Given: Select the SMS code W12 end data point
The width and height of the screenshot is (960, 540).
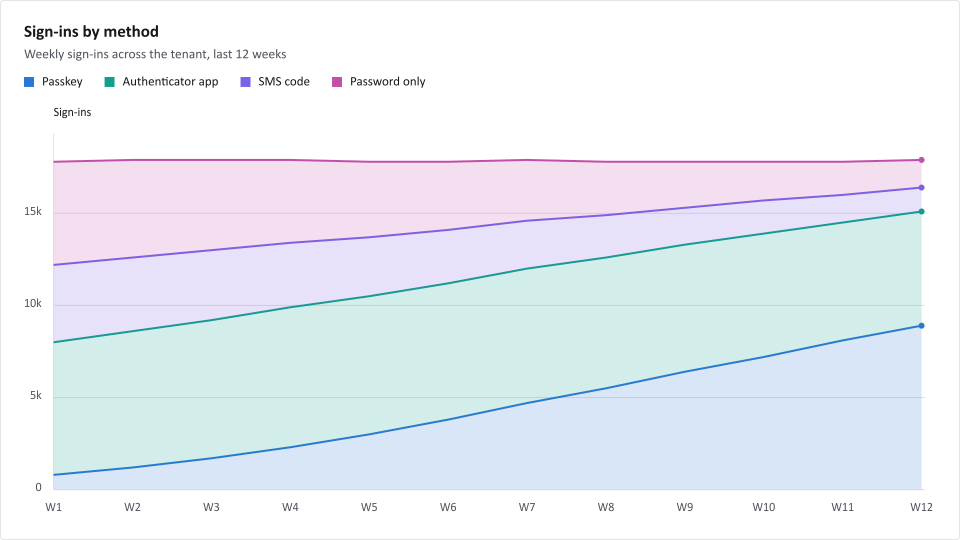Looking at the screenshot, I should [x=921, y=188].
